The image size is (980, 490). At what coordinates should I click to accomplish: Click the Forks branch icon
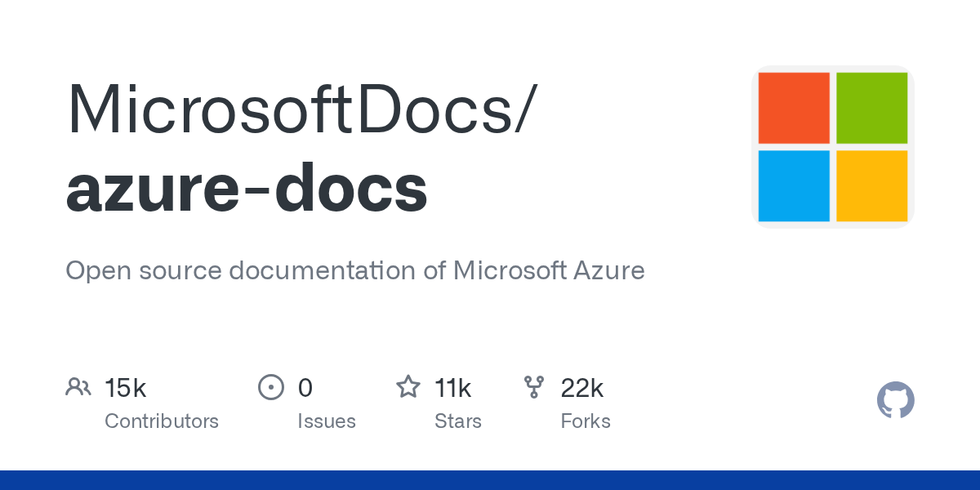tap(534, 387)
